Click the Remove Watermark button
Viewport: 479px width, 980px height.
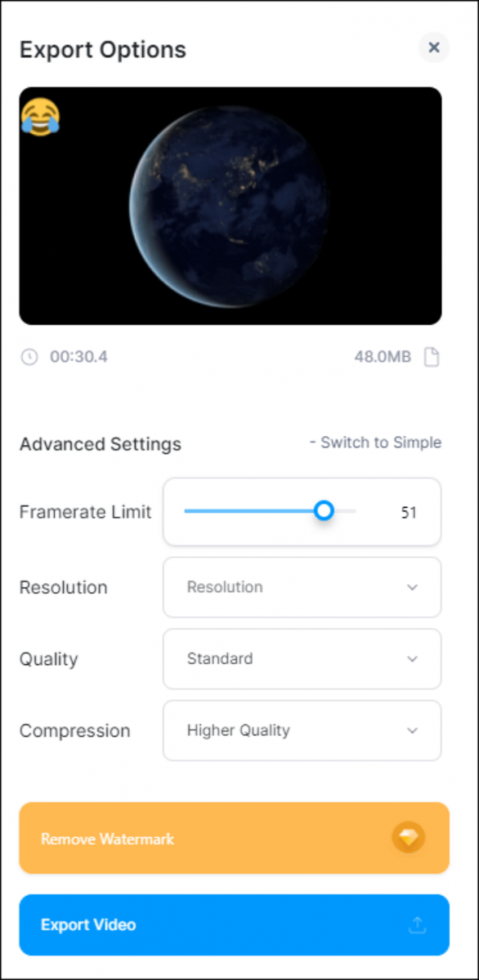click(x=234, y=837)
